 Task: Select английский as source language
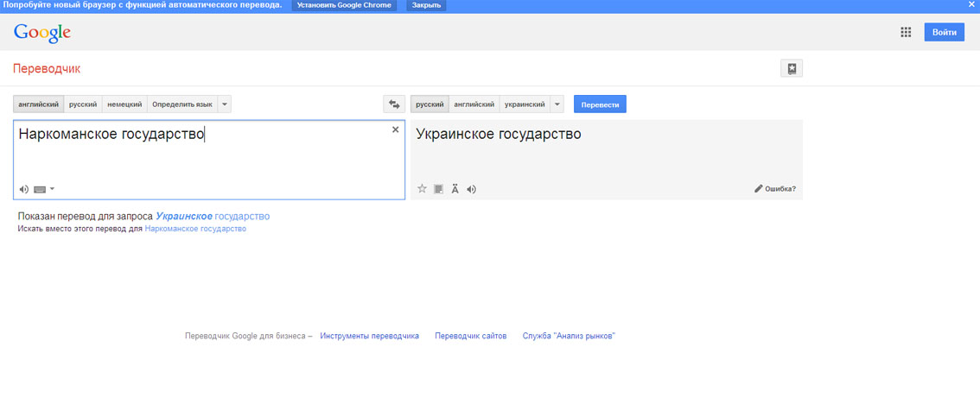(39, 104)
